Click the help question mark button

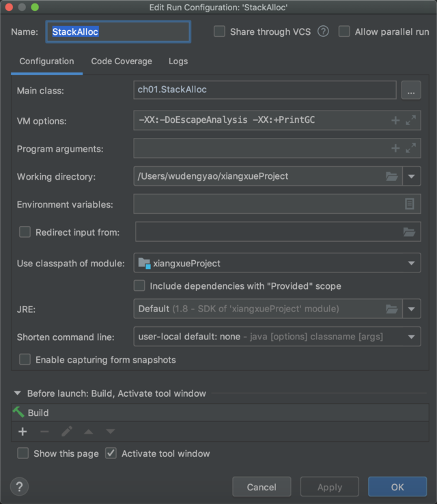point(19,486)
